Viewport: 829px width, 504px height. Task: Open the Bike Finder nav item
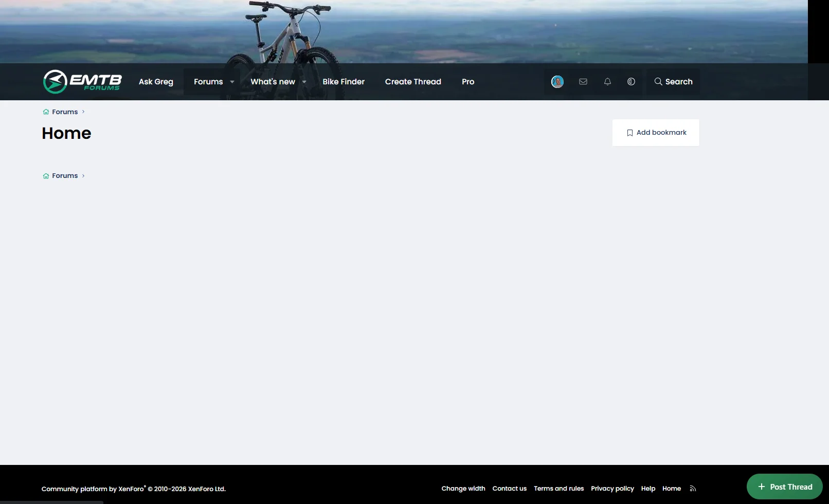point(344,82)
